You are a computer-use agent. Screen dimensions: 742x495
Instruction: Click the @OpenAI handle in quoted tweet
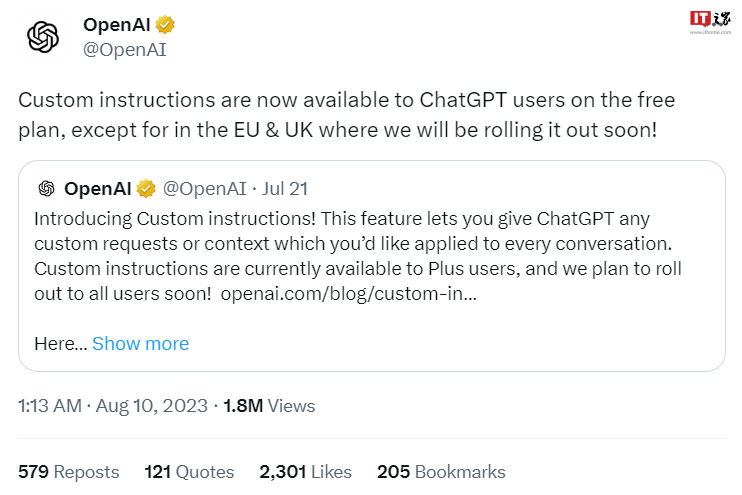pos(203,188)
